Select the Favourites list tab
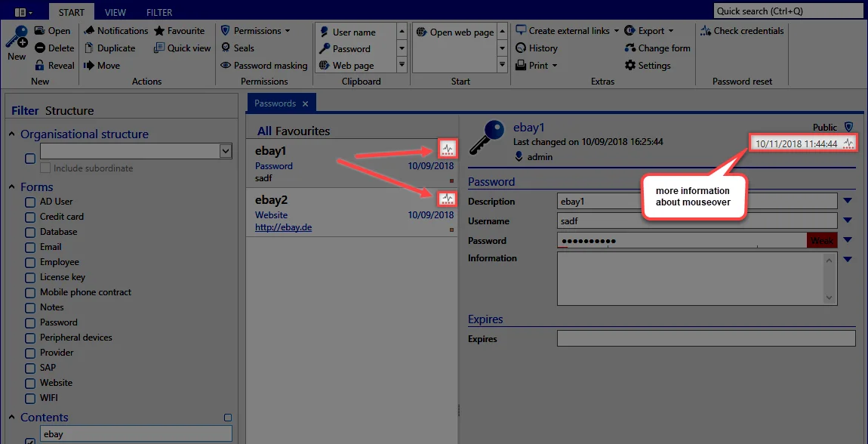The height and width of the screenshot is (444, 868). [x=303, y=131]
